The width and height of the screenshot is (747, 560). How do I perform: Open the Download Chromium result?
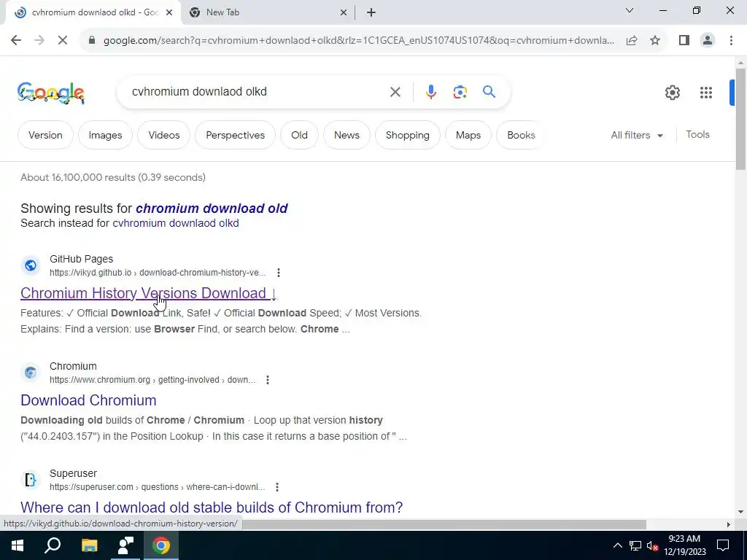click(x=88, y=400)
